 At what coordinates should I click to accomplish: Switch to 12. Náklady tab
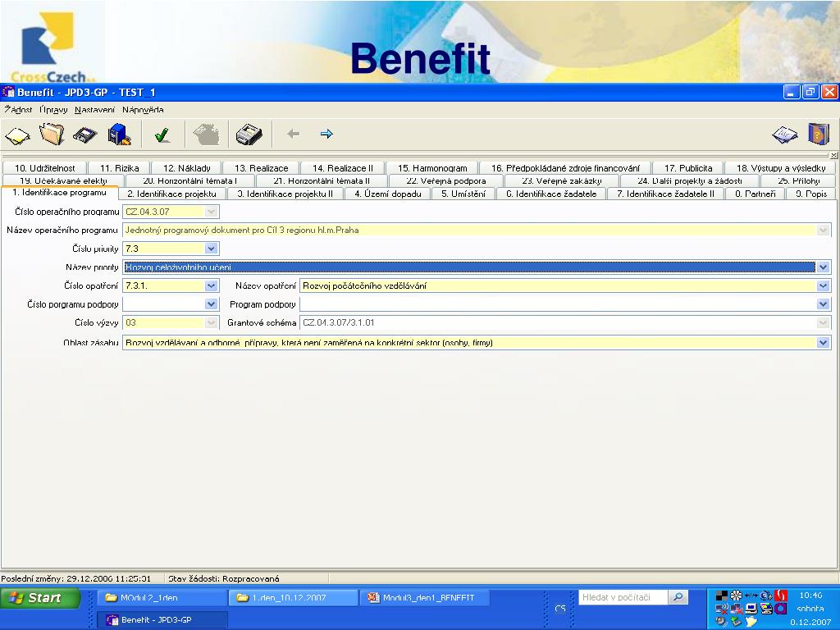tap(186, 168)
